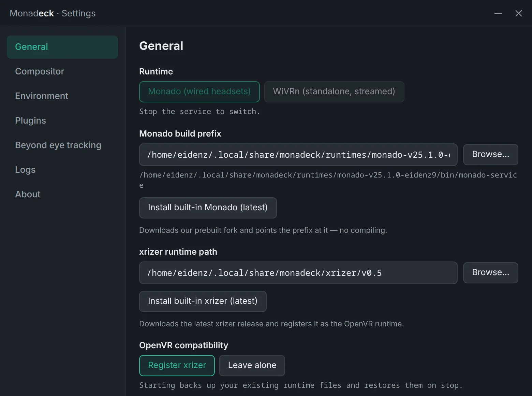Viewport: 532px width, 396px height.
Task: Click the Monado build prefix path field
Action: click(x=298, y=155)
